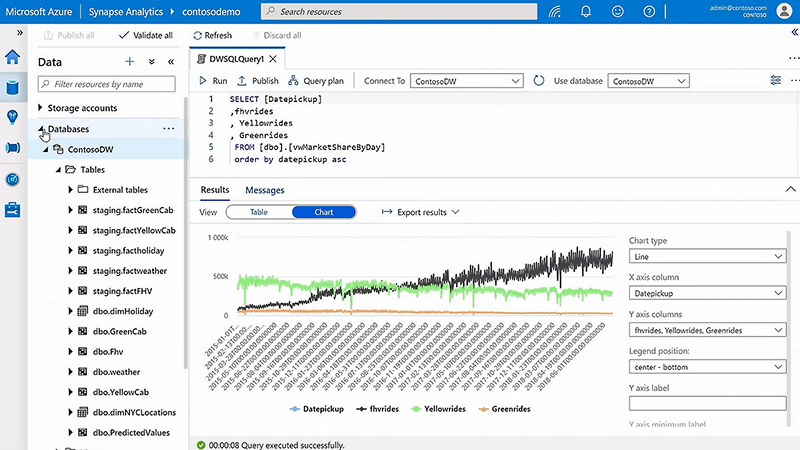The width and height of the screenshot is (800, 450).
Task: Open the query settings sliders icon
Action: [776, 81]
